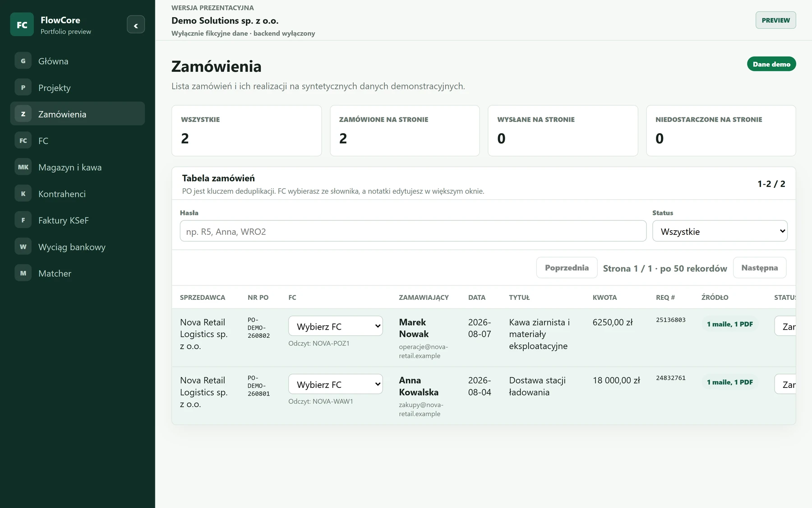
Task: Click the KWOTA column header
Action: click(604, 297)
